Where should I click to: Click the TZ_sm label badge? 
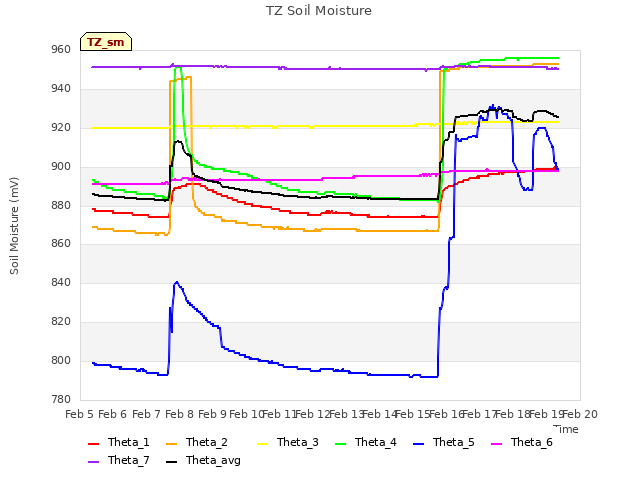tap(106, 42)
